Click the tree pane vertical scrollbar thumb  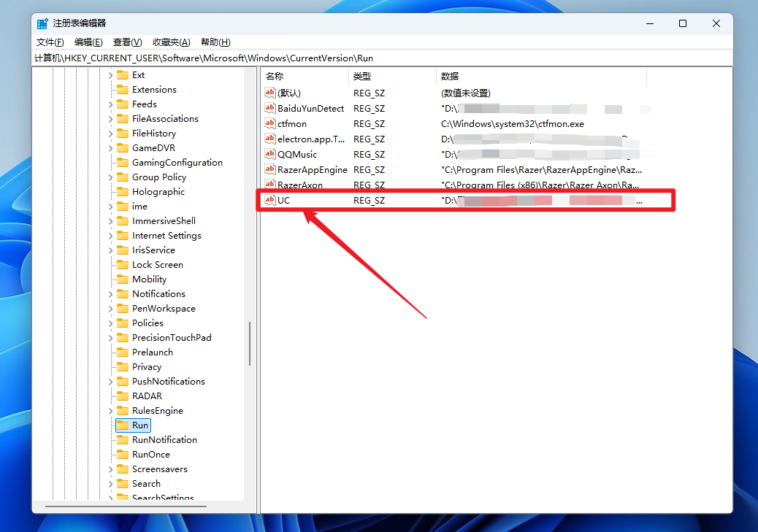tap(250, 343)
